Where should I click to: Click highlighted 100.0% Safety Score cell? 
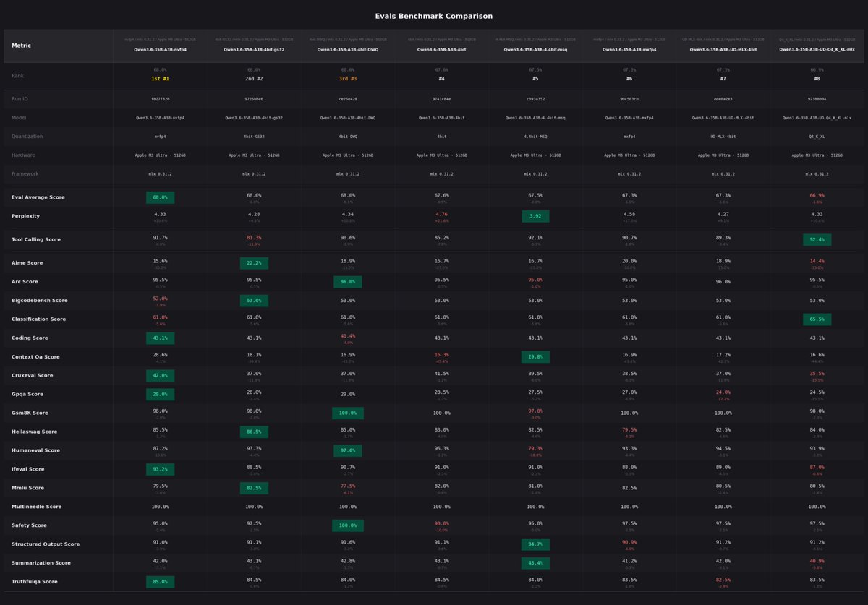pos(348,526)
